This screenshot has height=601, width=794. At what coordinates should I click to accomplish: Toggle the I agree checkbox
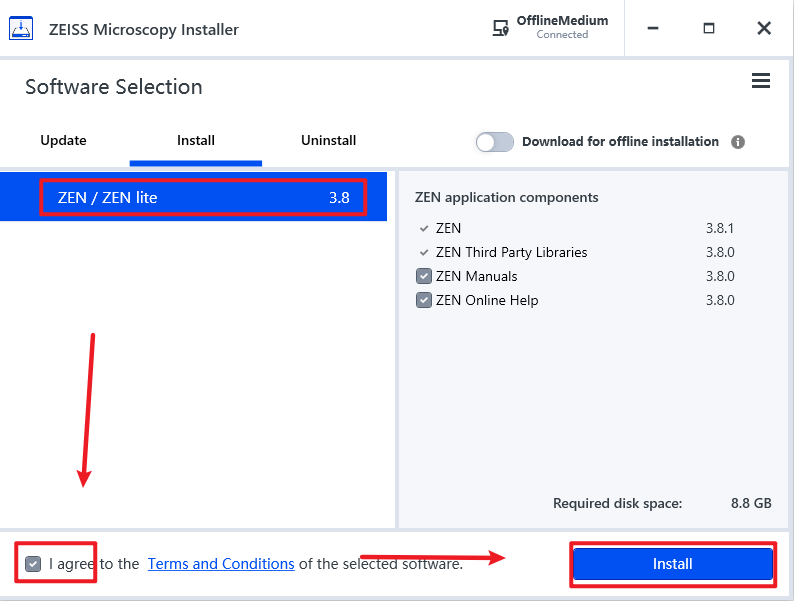tap(34, 564)
